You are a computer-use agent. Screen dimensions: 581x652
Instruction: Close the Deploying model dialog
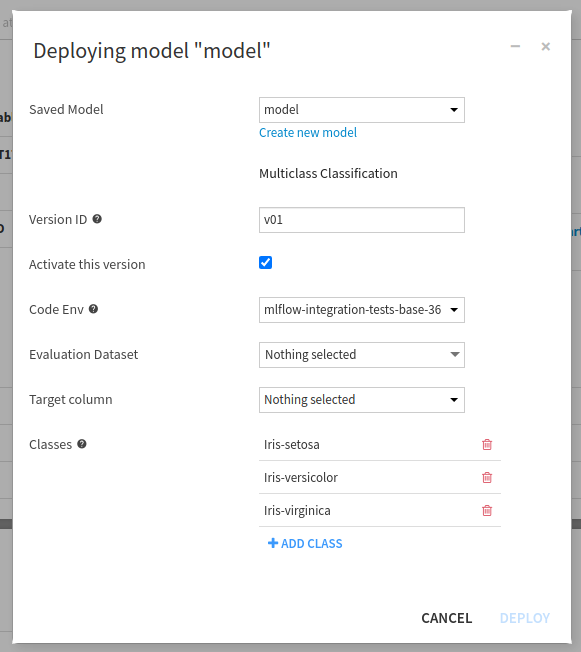click(546, 46)
